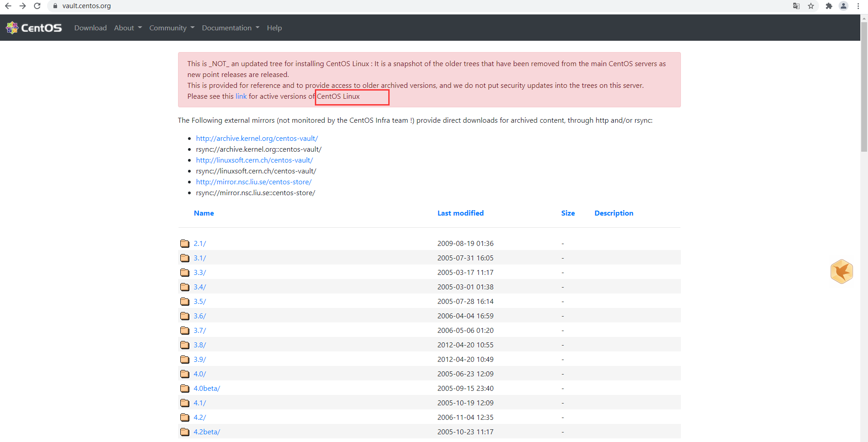The width and height of the screenshot is (868, 442).
Task: Open the 3.4/ directory link
Action: pyautogui.click(x=200, y=287)
